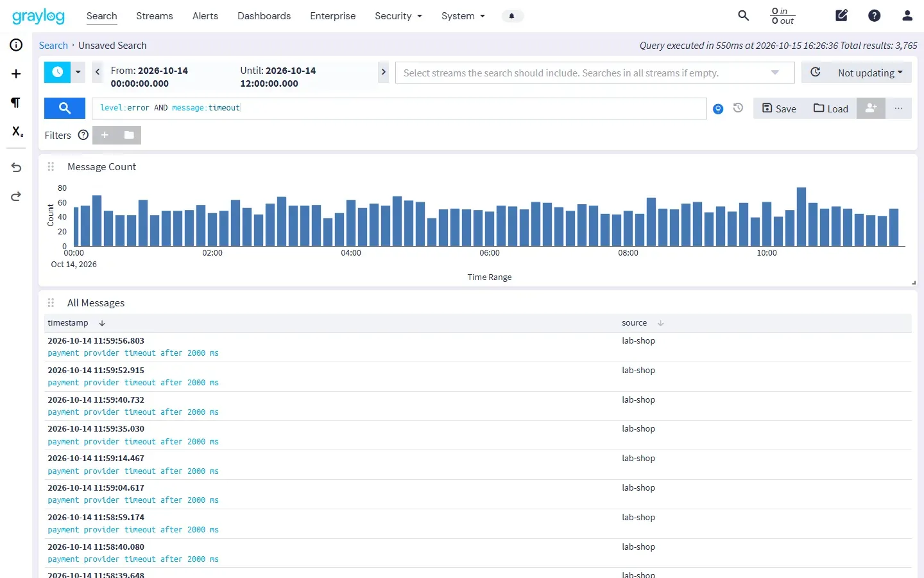
Task: Open the time range clock picker
Action: pyautogui.click(x=57, y=72)
